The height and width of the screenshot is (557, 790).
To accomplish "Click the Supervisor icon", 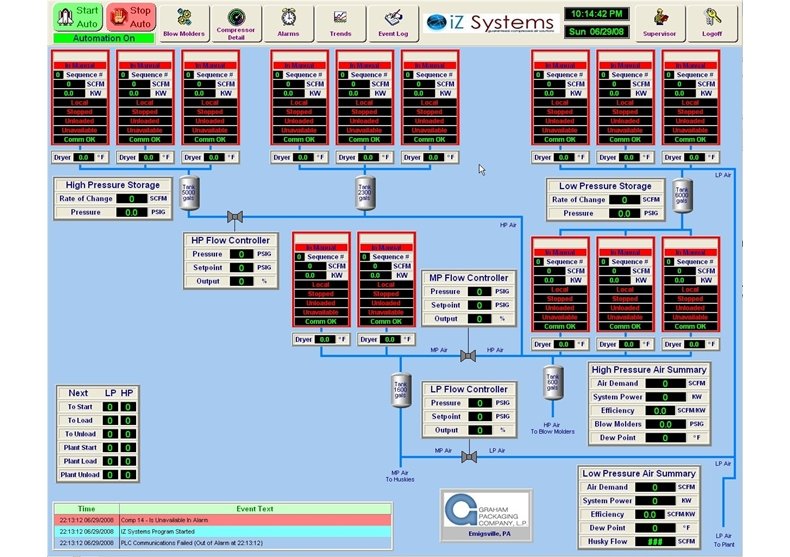I will (x=660, y=19).
